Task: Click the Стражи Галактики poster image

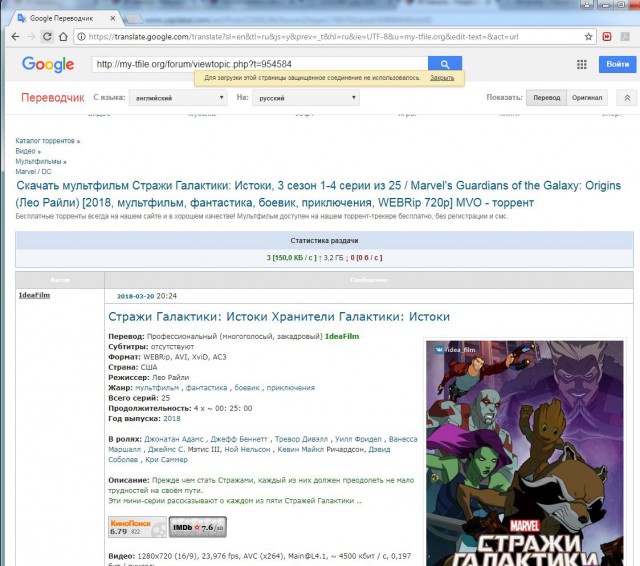Action: (525, 453)
